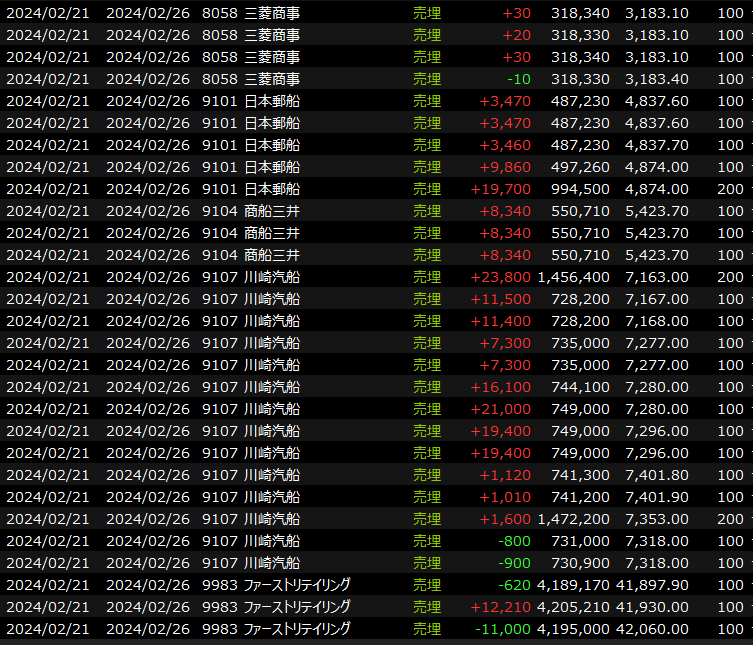Select the +3,460 profit entry for 日本郵船
The width and height of the screenshot is (753, 645).
(x=505, y=145)
